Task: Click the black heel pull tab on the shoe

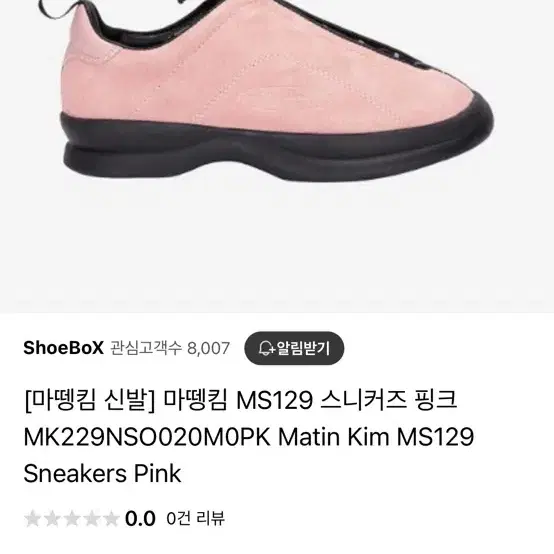Action: (53, 11)
